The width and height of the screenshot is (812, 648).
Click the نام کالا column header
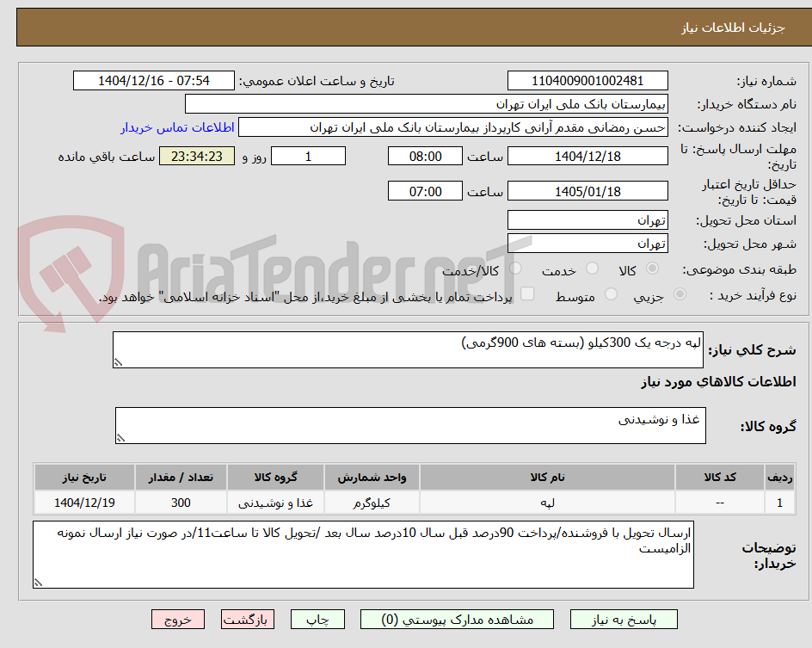point(547,477)
